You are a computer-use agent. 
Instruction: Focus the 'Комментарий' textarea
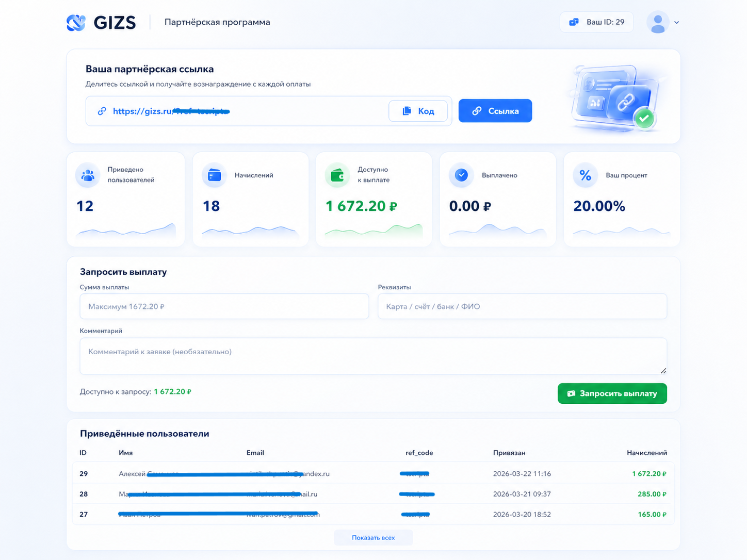pyautogui.click(x=373, y=356)
